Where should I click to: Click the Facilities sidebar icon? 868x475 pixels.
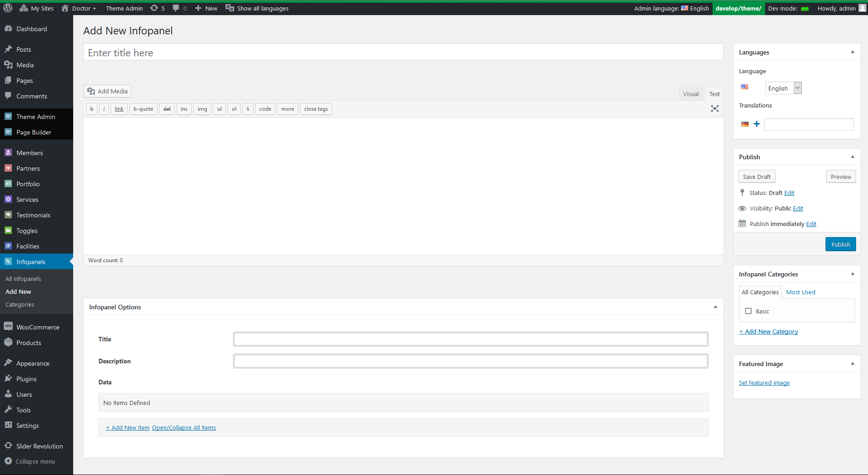[x=8, y=246]
